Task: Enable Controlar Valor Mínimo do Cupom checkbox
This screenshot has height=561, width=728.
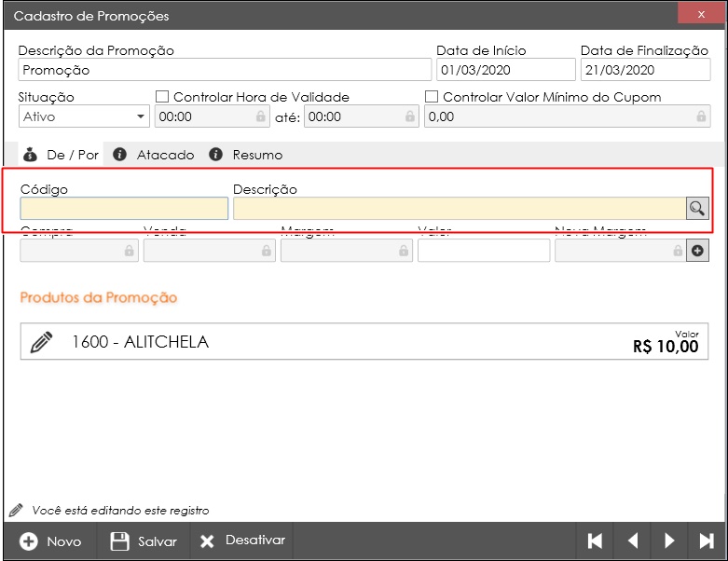Action: pos(432,97)
